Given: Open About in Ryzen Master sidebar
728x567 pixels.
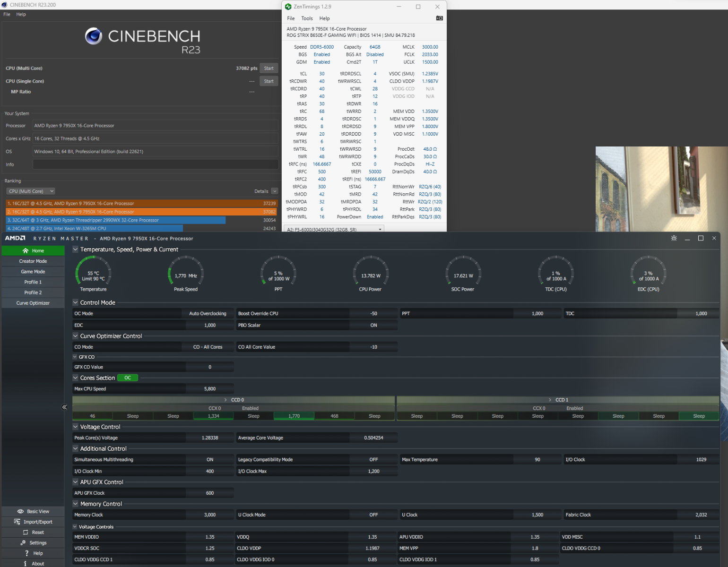Looking at the screenshot, I should [33, 563].
